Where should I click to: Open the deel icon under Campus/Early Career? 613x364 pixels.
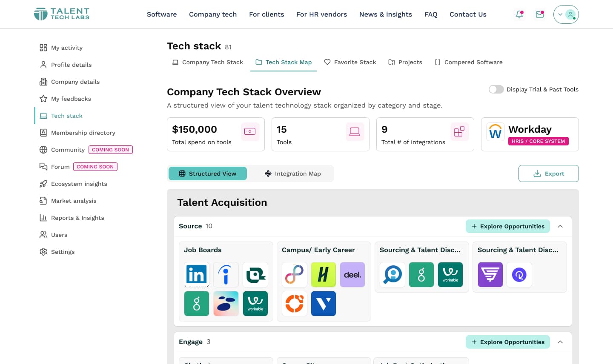coord(352,274)
